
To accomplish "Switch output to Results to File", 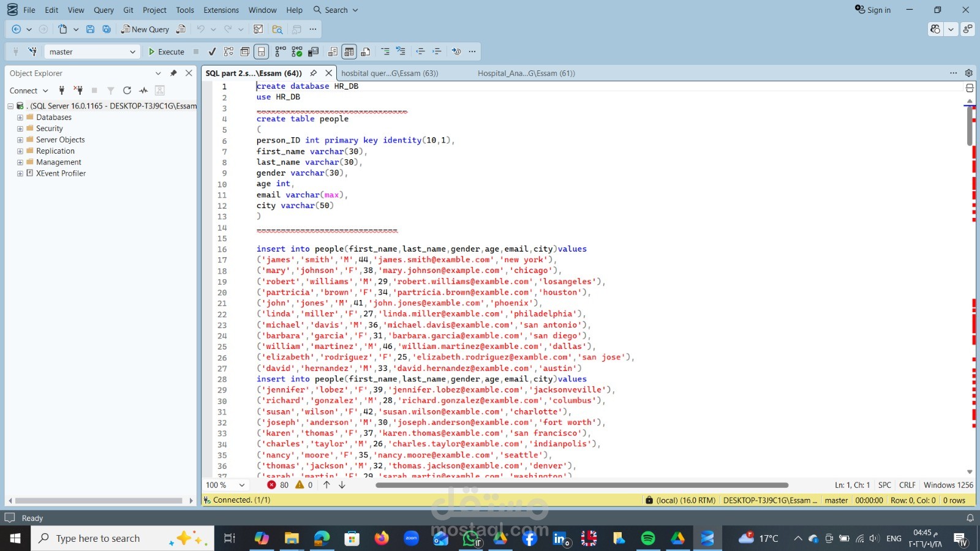I will tap(366, 52).
